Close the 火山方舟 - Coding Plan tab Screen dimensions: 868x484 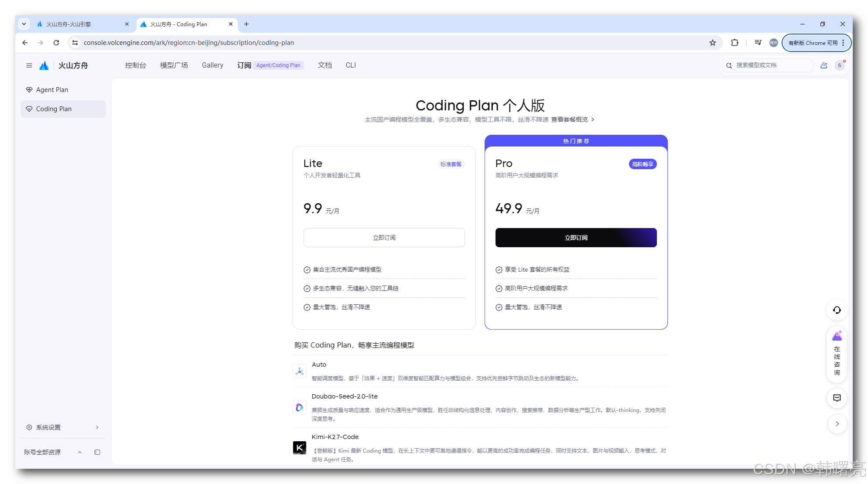[231, 24]
